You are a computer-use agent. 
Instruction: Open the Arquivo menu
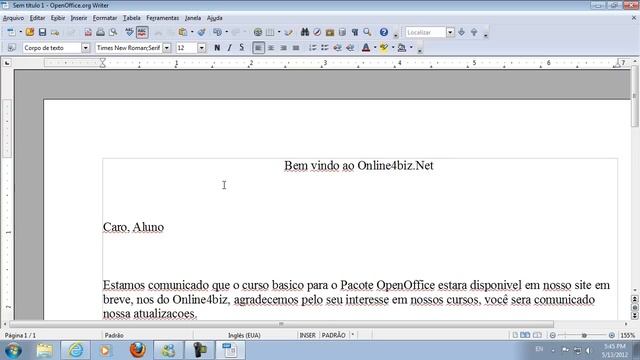[13, 18]
